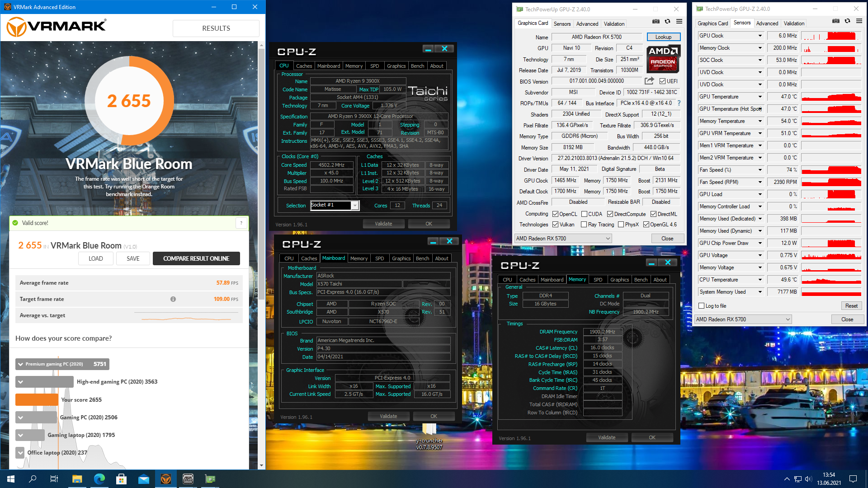Expand the Premium gaming PC (2020) entry
The width and height of the screenshot is (868, 488).
[x=21, y=364]
